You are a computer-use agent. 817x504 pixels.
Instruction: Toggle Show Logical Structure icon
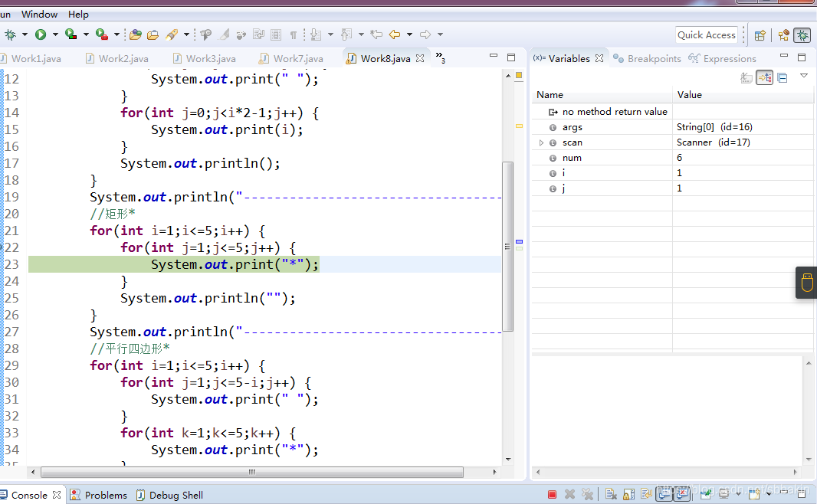[x=764, y=78]
